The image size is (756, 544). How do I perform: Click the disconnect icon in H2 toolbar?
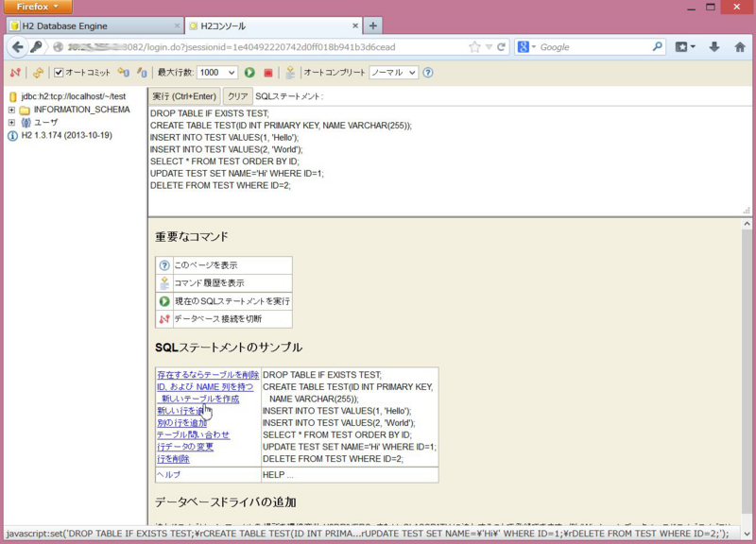(15, 73)
